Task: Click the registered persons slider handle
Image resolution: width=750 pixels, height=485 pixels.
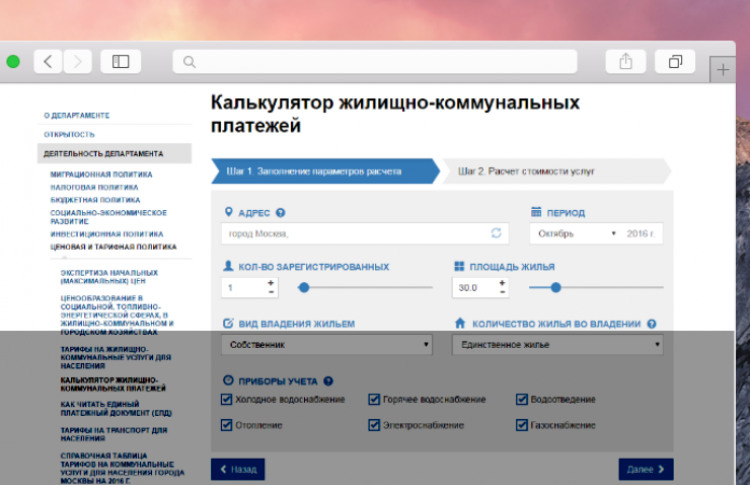Action: tap(304, 287)
